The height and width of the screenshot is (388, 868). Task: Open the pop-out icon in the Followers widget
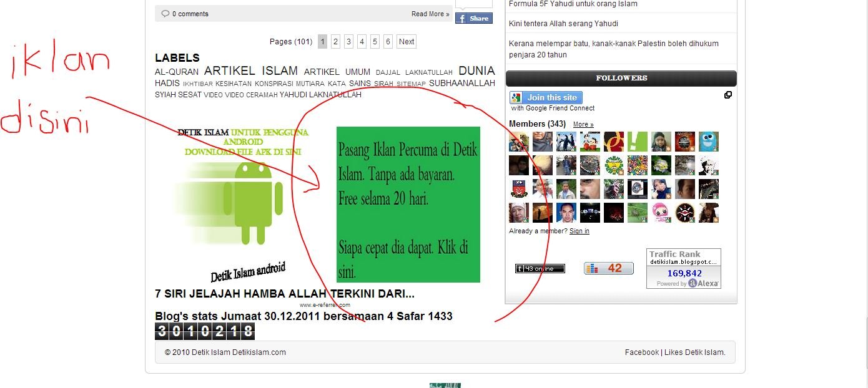point(727,95)
